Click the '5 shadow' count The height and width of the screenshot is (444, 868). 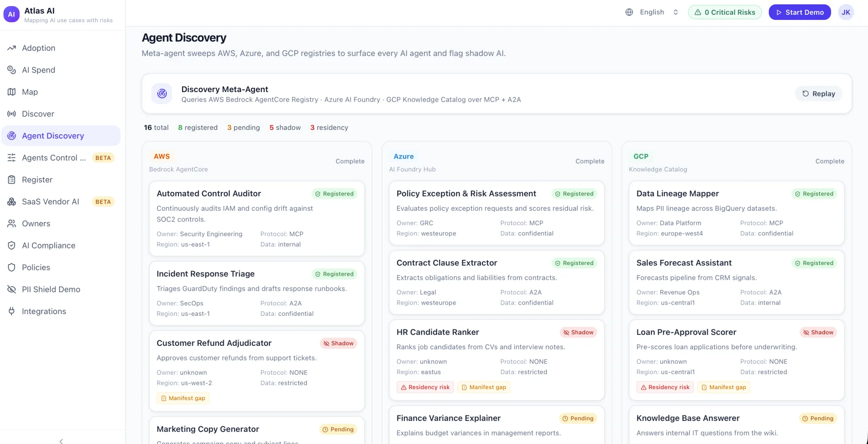click(285, 127)
